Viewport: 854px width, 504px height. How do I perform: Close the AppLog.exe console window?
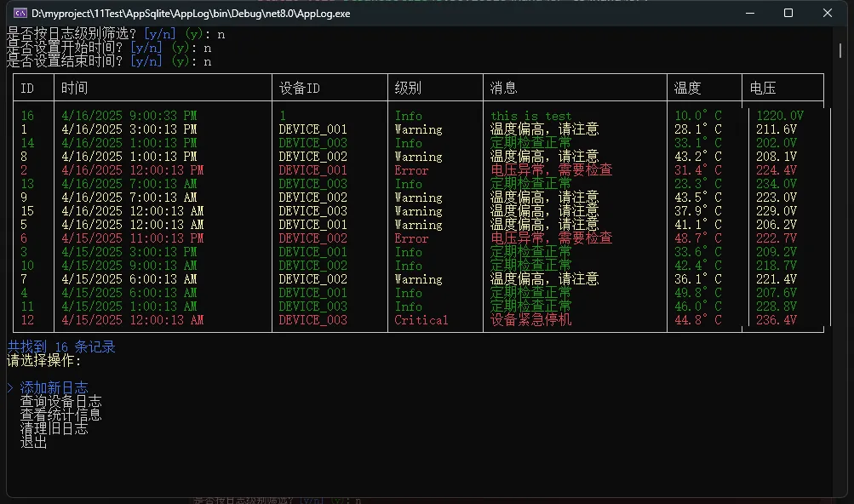tap(828, 14)
